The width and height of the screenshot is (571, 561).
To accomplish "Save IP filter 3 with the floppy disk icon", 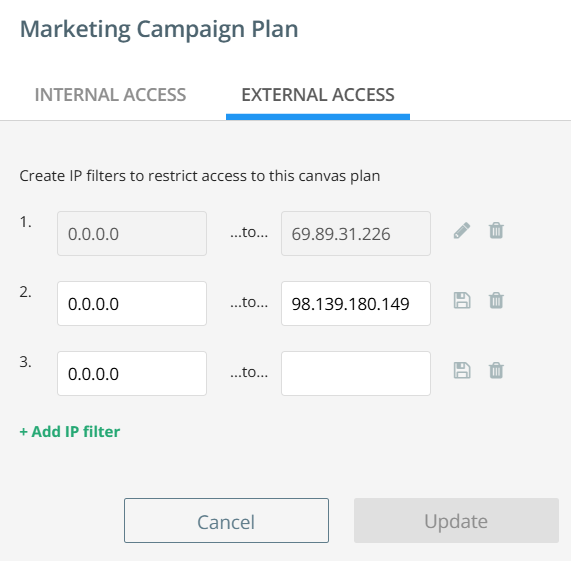I will [462, 371].
